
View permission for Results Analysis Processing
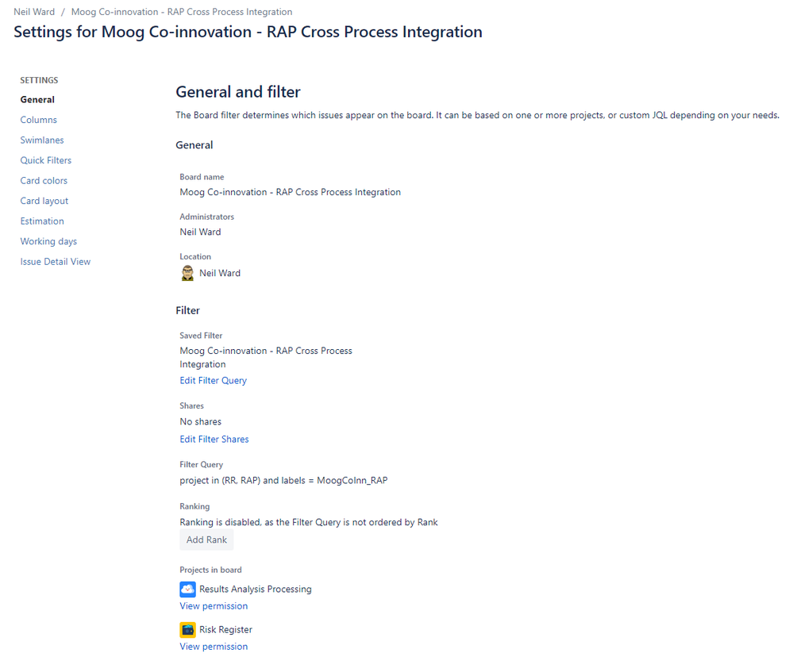point(214,606)
